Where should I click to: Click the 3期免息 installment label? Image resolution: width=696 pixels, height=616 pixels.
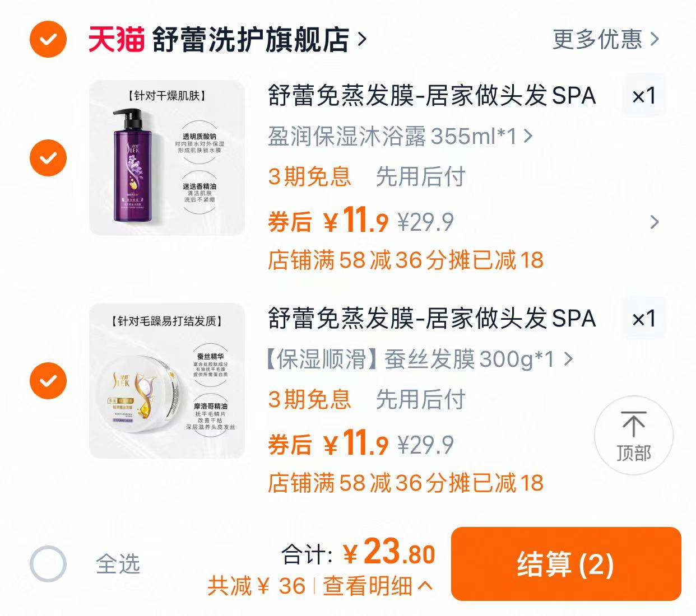[x=309, y=178]
